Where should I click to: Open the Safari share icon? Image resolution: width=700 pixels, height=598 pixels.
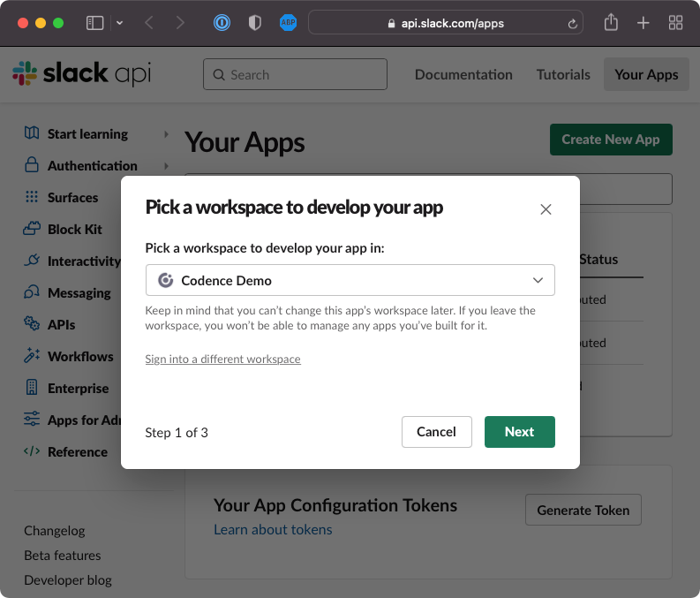tap(611, 22)
